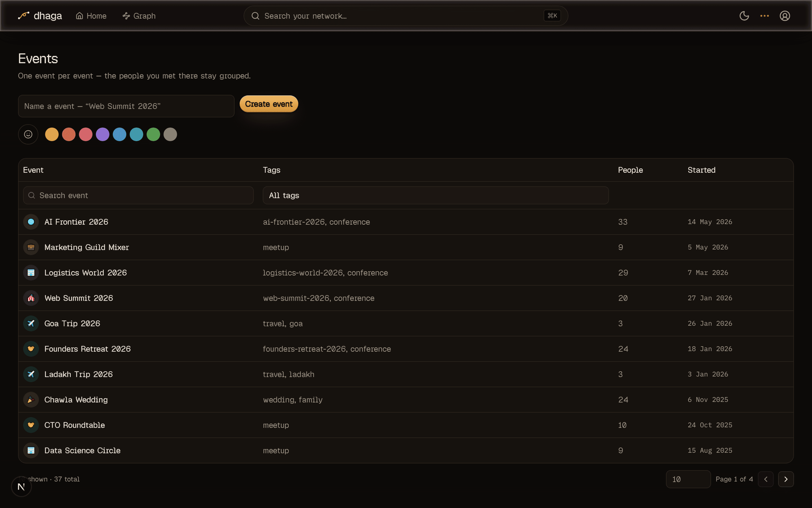The height and width of the screenshot is (508, 812).
Task: Open the rows-per-page 10 dropdown
Action: [688, 479]
